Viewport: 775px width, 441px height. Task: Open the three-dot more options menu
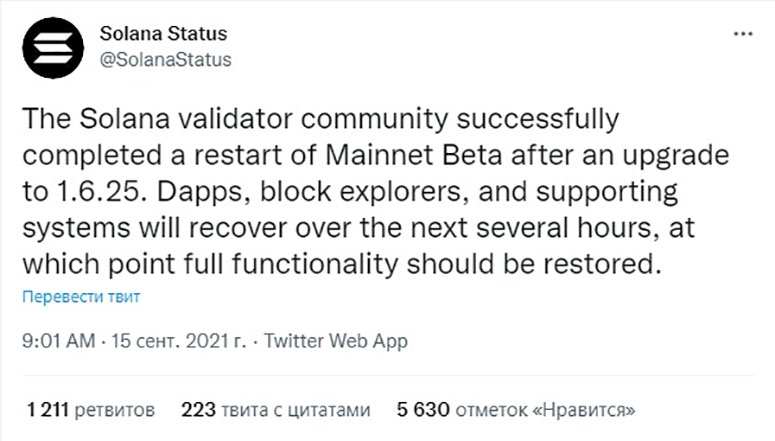pyautogui.click(x=743, y=34)
